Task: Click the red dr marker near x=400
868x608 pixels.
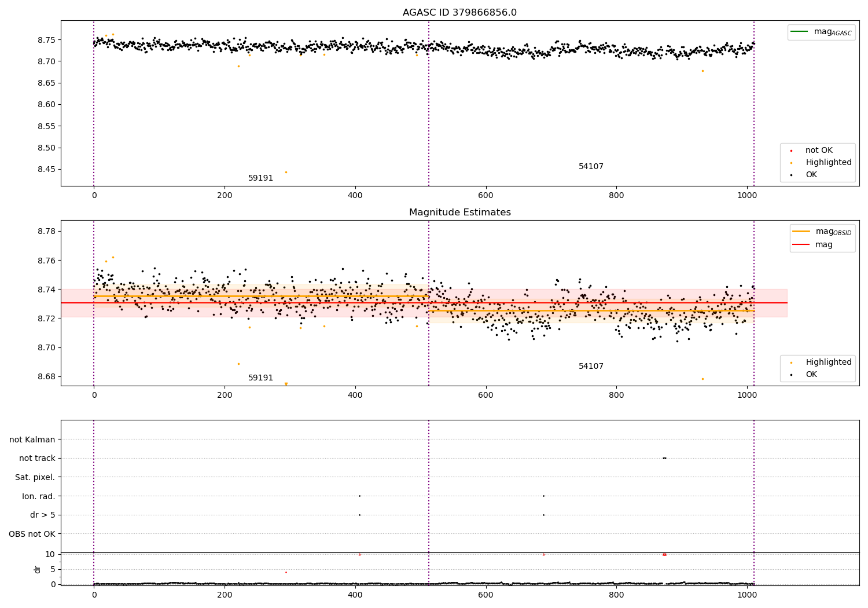Action: click(359, 554)
